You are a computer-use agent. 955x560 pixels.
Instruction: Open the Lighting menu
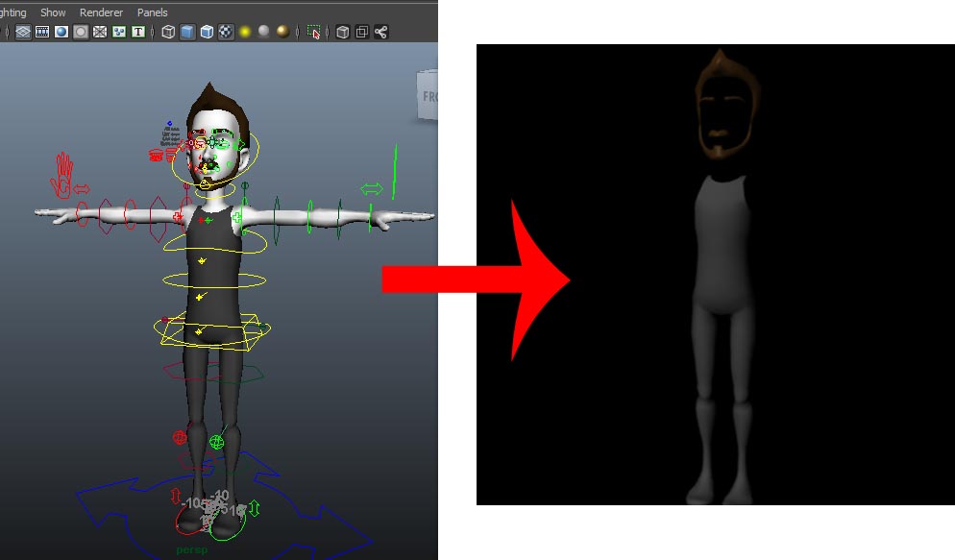[x=12, y=12]
